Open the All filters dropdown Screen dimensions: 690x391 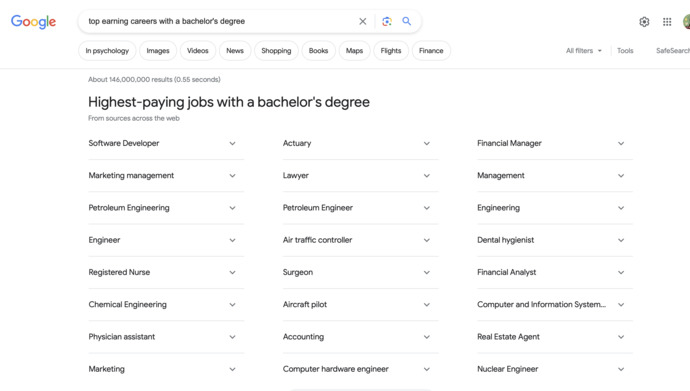tap(584, 51)
